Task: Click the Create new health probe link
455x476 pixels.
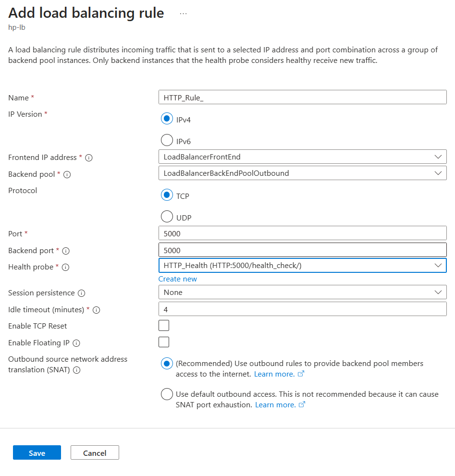Action: coord(177,279)
